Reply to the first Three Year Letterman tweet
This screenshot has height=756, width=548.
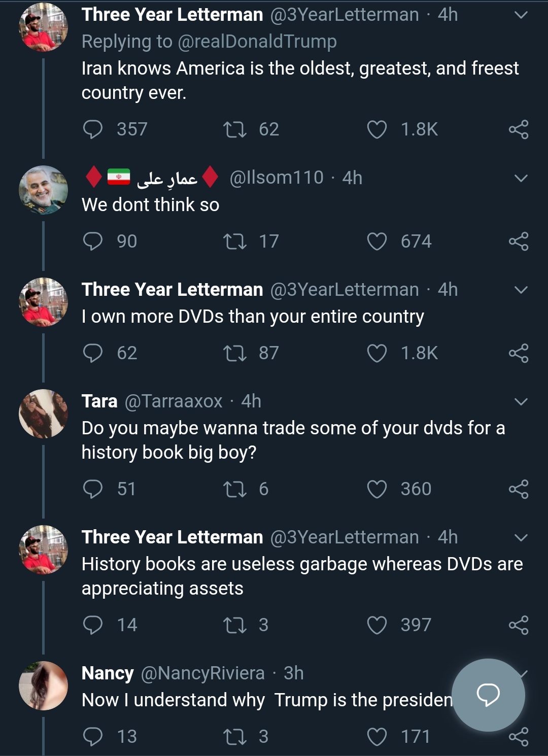pos(93,129)
